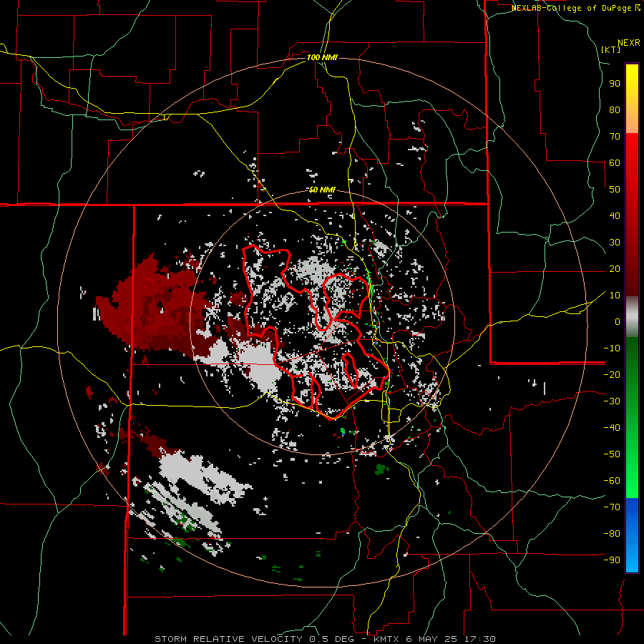Click the 10 value on velocity scale
The image size is (644, 644).
[x=615, y=296]
